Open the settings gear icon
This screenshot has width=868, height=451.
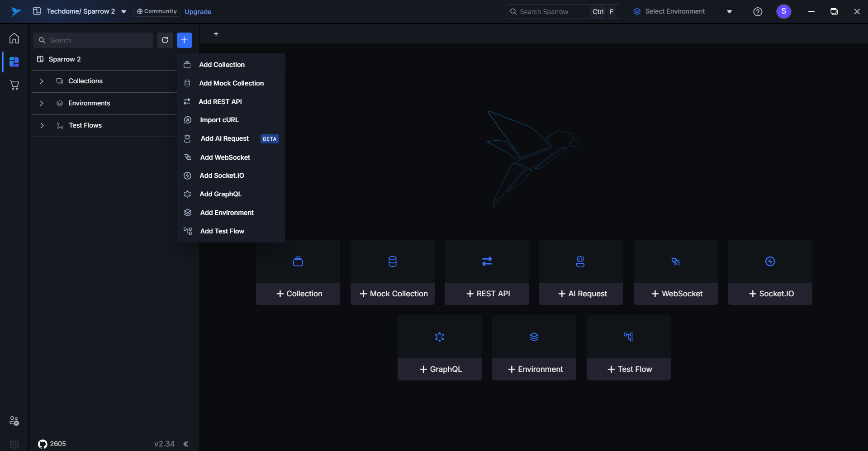point(14,444)
